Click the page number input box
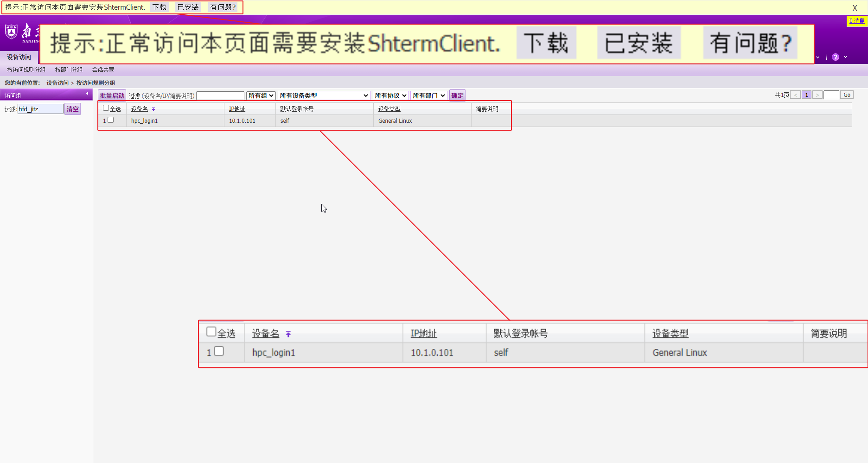 pyautogui.click(x=831, y=95)
